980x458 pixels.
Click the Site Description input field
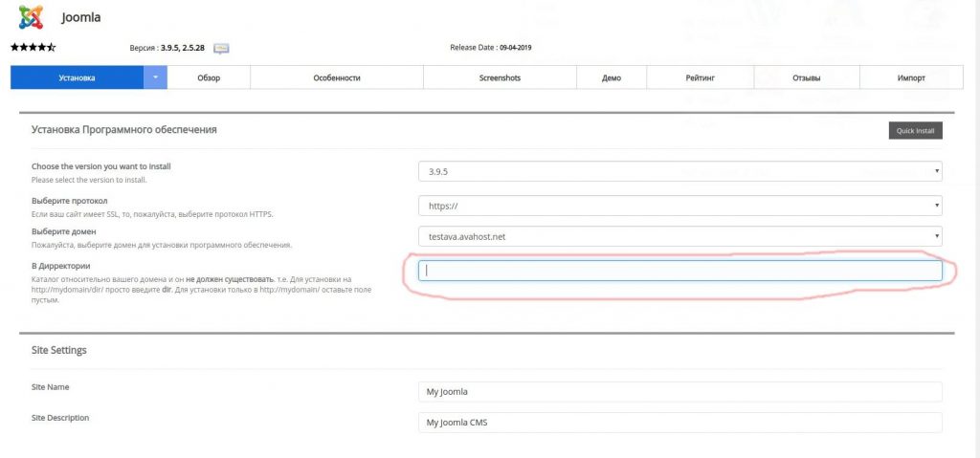pos(680,423)
